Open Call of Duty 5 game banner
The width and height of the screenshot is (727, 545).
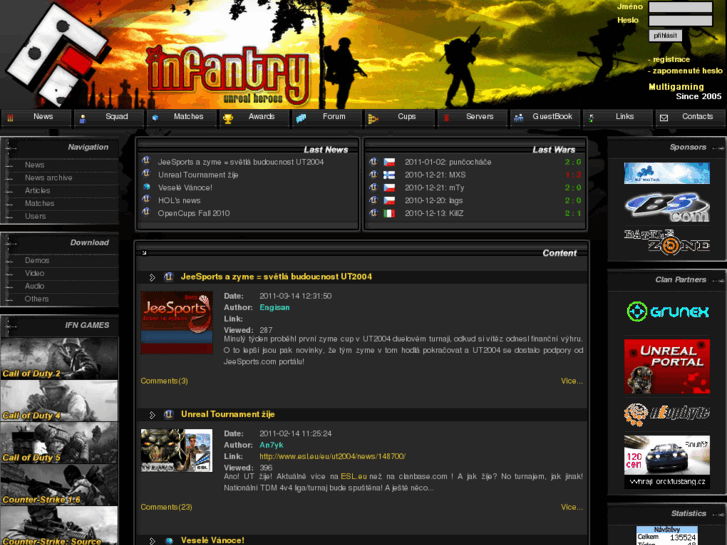(x=59, y=443)
